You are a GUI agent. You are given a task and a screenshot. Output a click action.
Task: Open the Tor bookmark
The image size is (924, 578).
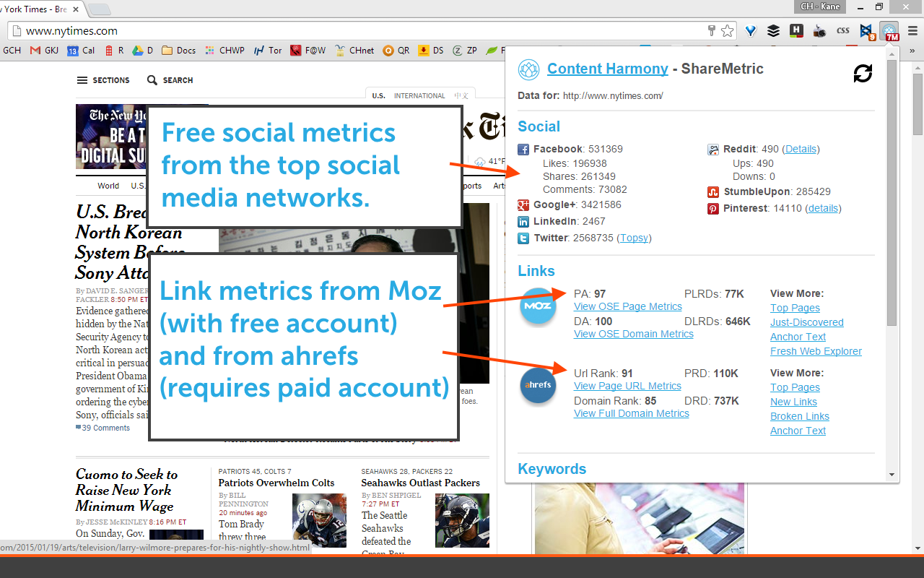268,51
